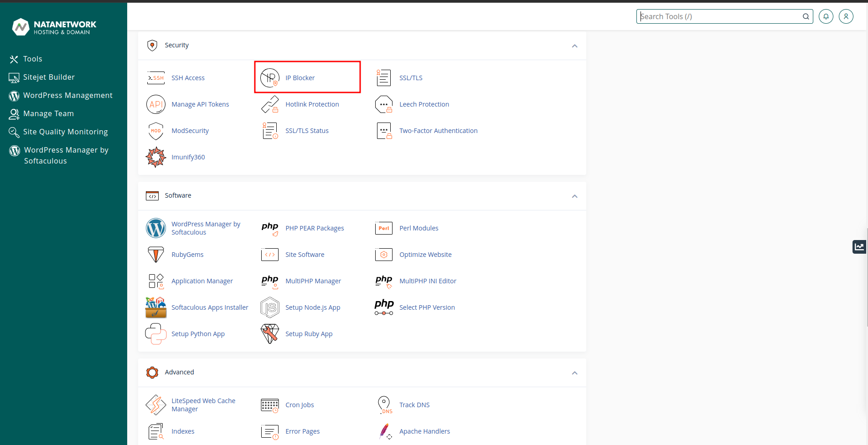Open the Perl Modules icon

tap(384, 228)
